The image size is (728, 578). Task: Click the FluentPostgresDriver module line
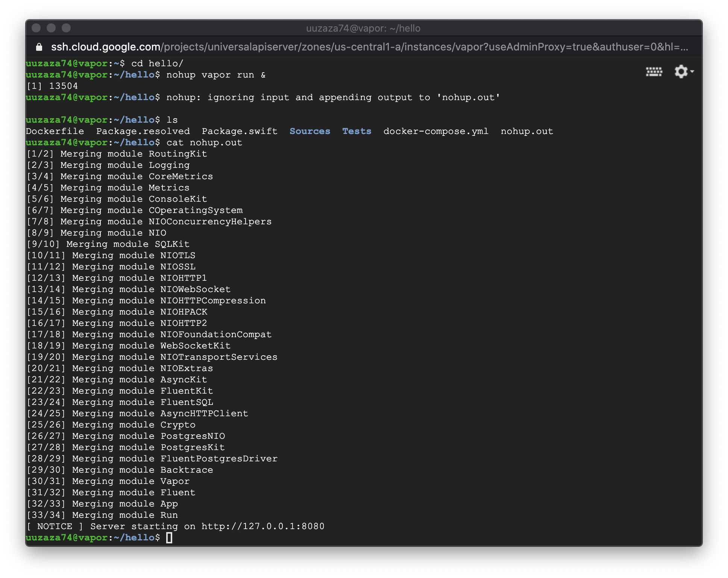coord(219,459)
